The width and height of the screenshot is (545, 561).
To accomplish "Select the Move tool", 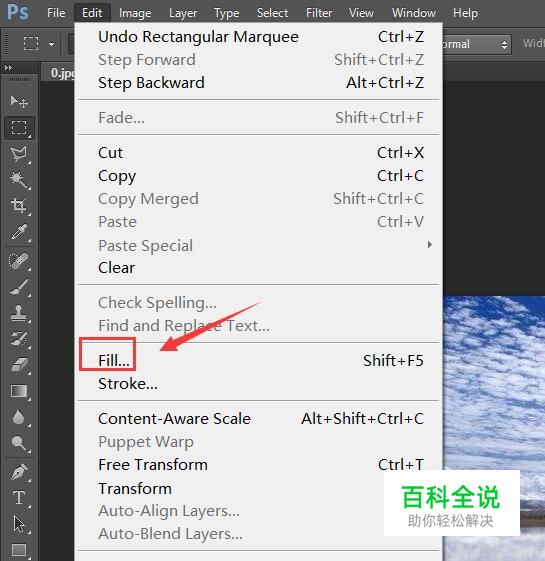I will tap(19, 102).
